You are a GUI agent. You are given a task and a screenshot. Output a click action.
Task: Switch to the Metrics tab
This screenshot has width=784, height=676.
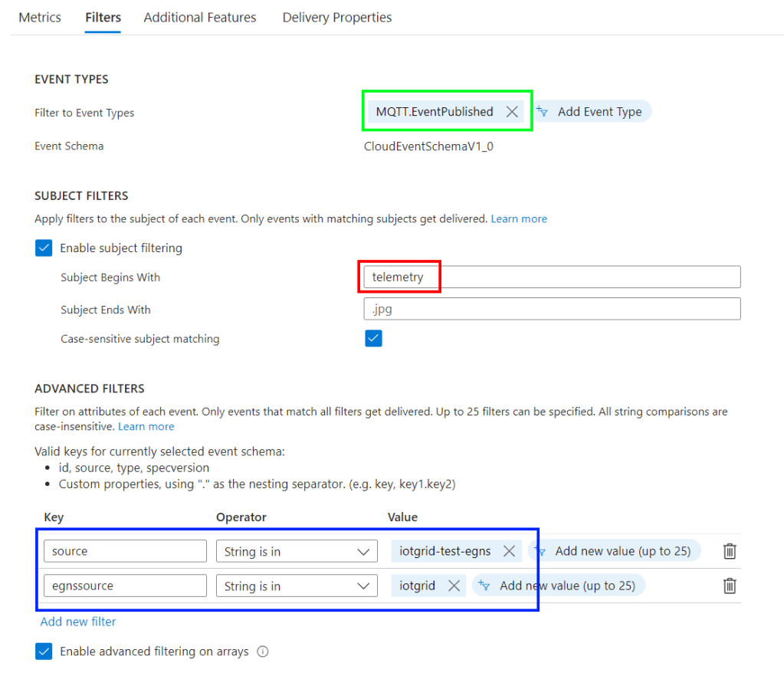point(40,17)
